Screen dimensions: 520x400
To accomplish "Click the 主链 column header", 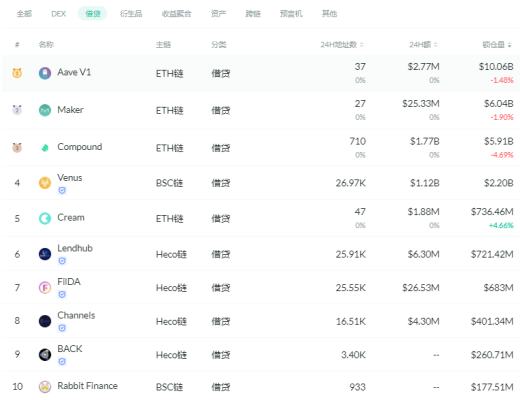I will click(163, 44).
